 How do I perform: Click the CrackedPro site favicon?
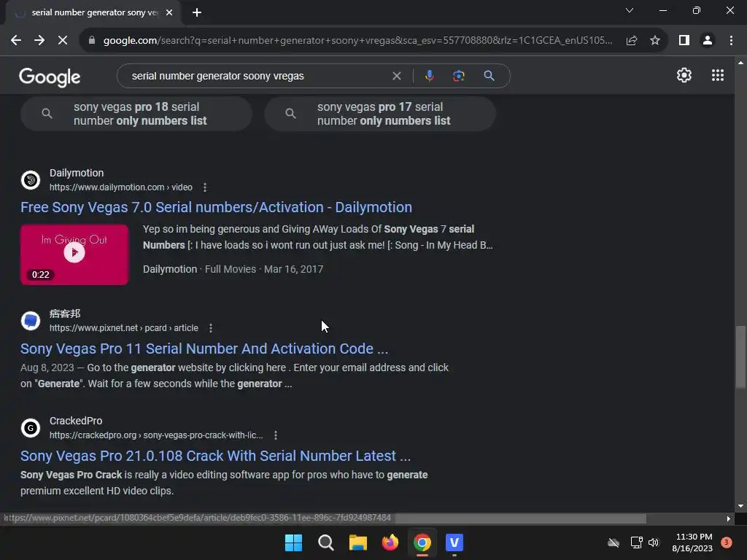point(31,428)
